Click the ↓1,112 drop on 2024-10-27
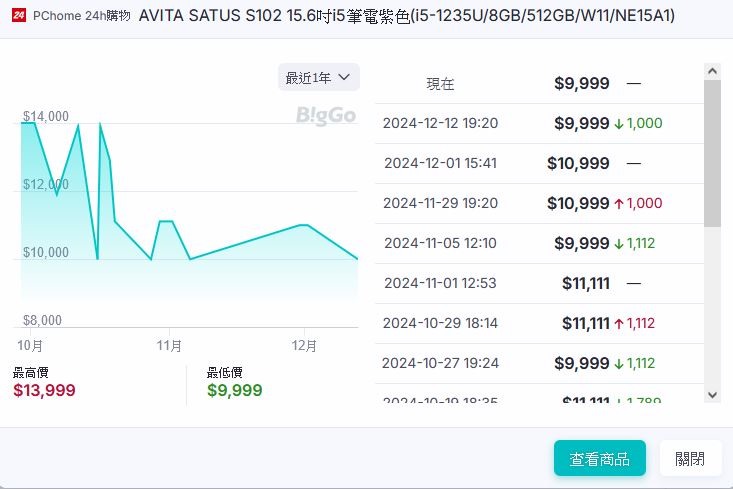The width and height of the screenshot is (733, 489). [x=635, y=363]
